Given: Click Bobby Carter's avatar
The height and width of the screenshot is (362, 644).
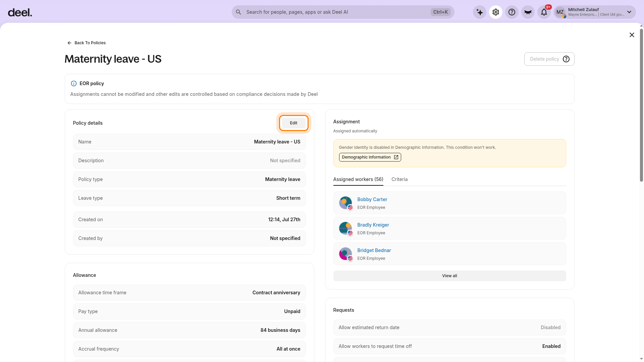Looking at the screenshot, I should (345, 203).
